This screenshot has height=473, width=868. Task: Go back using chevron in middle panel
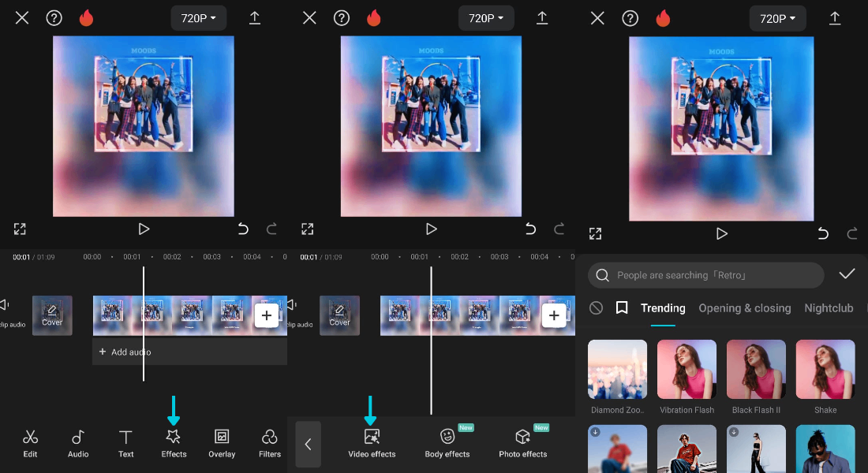[309, 445]
